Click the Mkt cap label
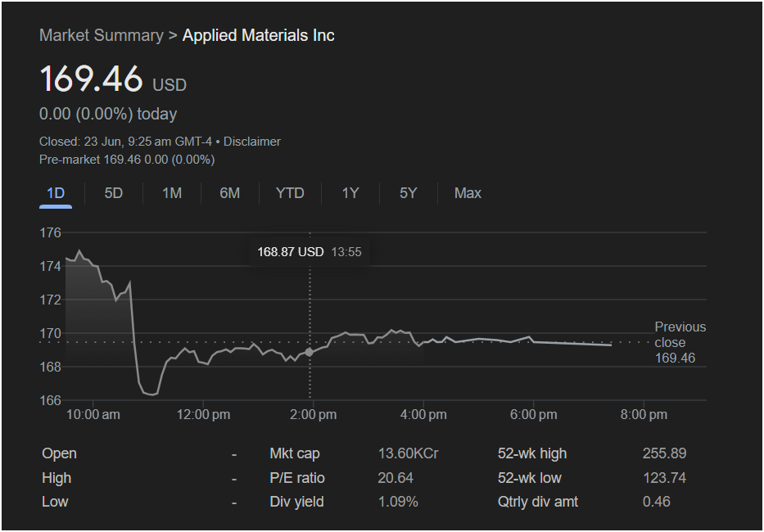This screenshot has height=532, width=764. coord(295,453)
